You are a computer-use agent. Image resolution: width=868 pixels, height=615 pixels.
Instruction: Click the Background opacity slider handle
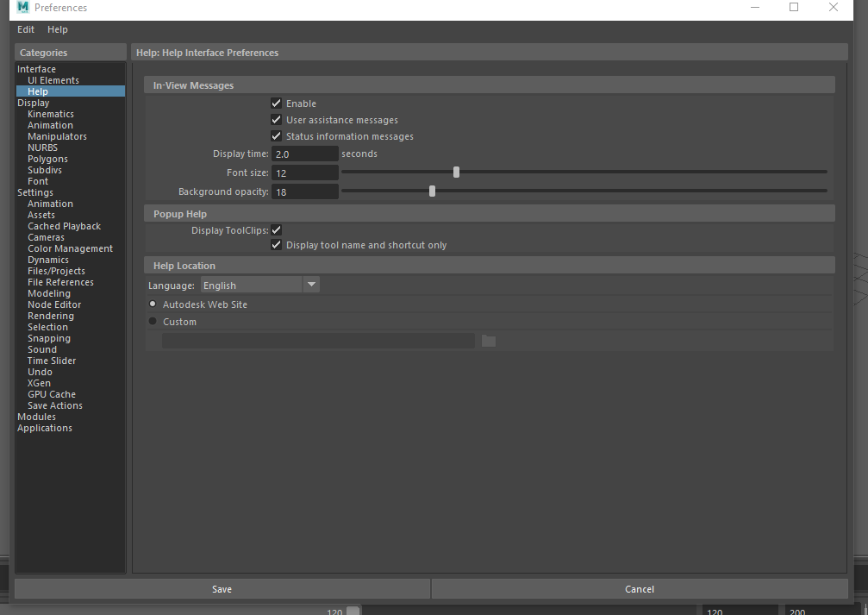click(x=432, y=191)
